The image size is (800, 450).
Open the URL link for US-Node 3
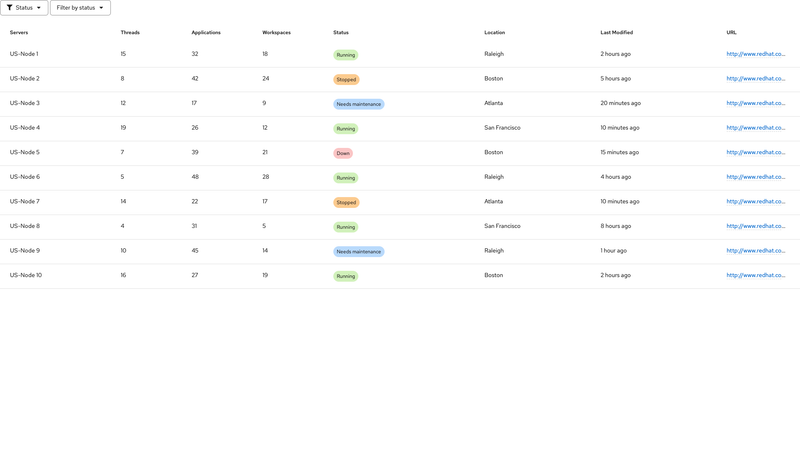pyautogui.click(x=756, y=103)
